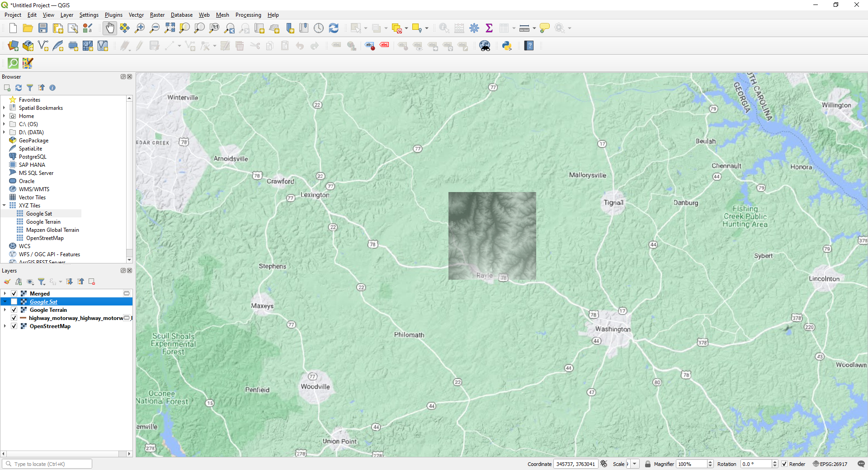Click the EPSG:26917 CRS button
This screenshot has height=470, width=868.
830,464
